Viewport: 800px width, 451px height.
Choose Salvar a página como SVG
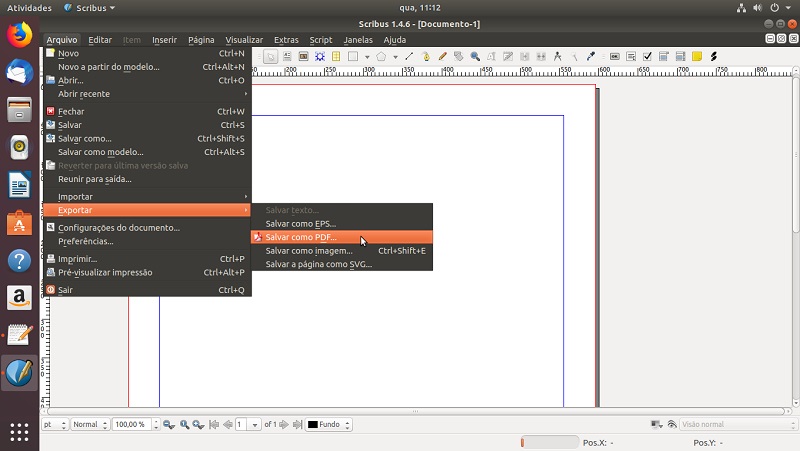[342, 264]
